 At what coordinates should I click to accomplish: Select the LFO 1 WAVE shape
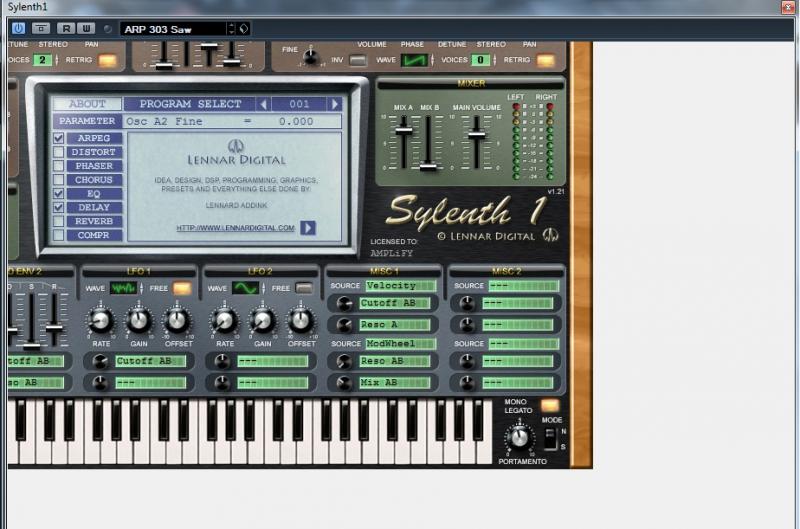(123, 288)
